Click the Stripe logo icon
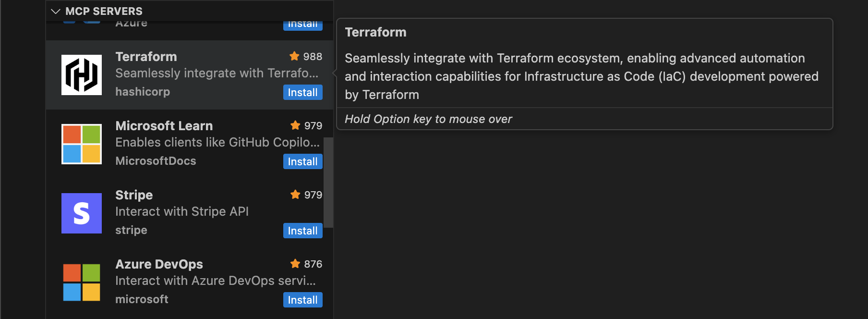The width and height of the screenshot is (868, 319). (82, 213)
